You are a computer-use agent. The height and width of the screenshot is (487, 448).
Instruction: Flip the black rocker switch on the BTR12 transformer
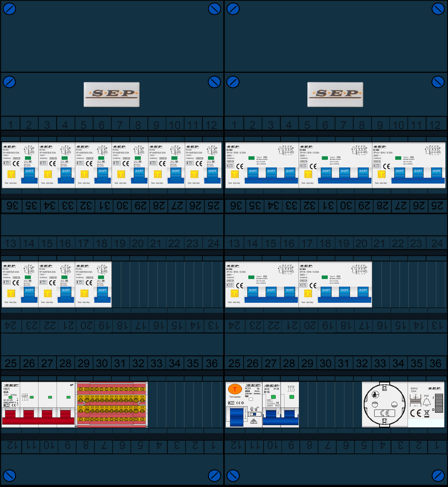[439, 403]
